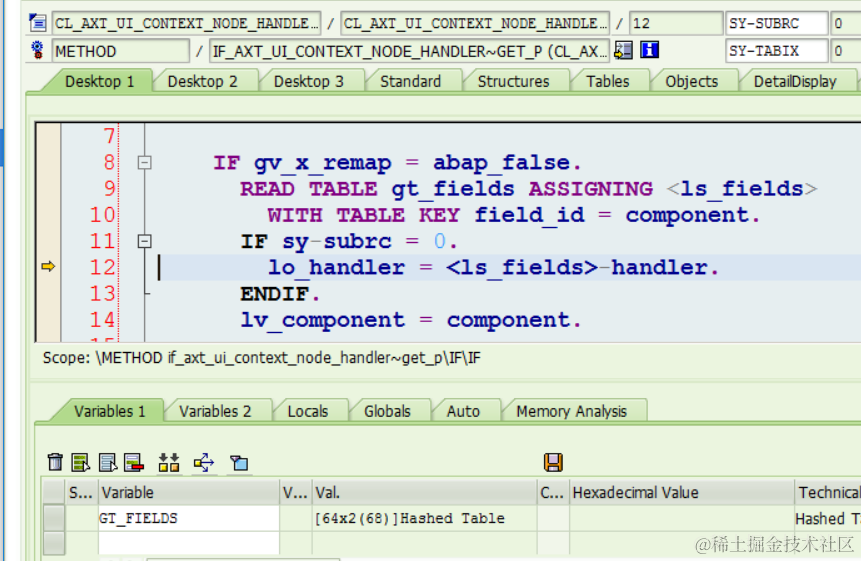Click the Hexadecimal Value column header
This screenshot has width=861, height=561.
coord(681,492)
